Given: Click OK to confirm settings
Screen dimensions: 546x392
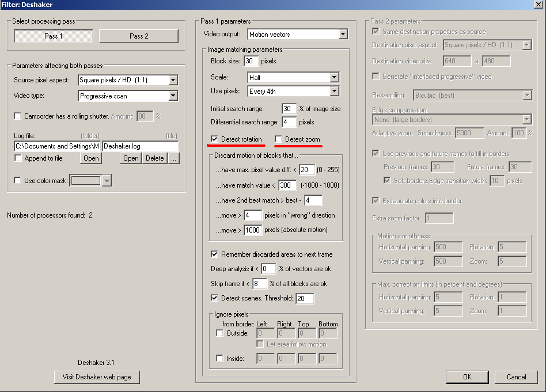Looking at the screenshot, I should point(467,377).
